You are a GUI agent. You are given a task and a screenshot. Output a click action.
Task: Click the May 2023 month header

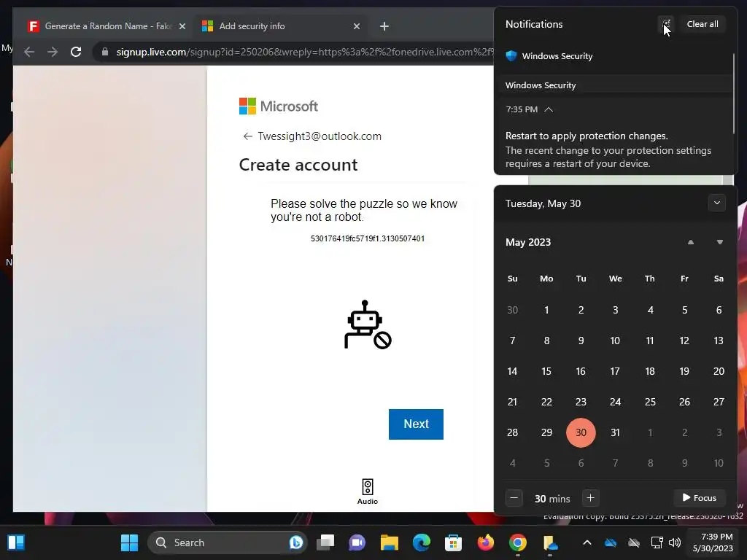point(528,242)
